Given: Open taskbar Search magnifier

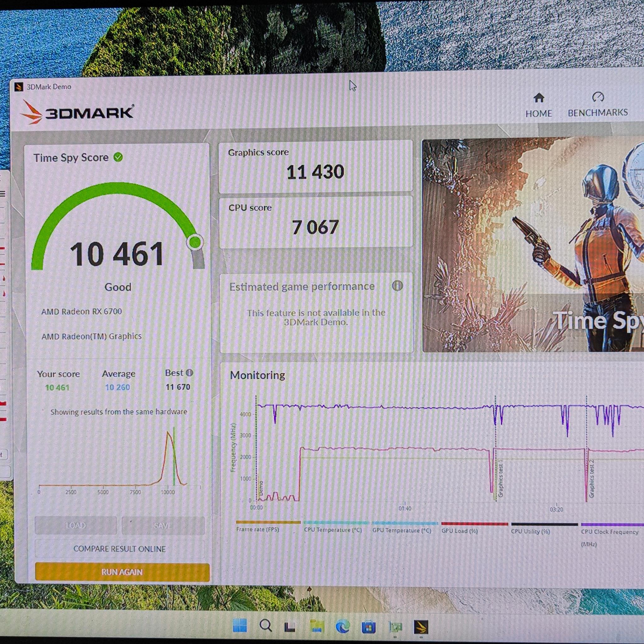Looking at the screenshot, I should coord(265,626).
